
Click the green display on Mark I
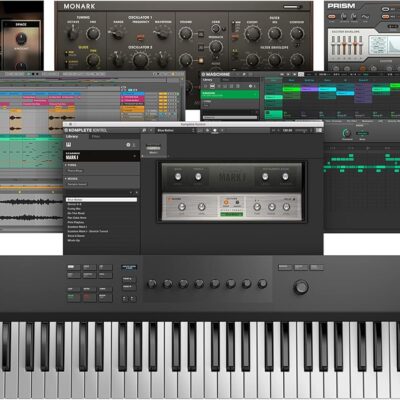click(231, 214)
